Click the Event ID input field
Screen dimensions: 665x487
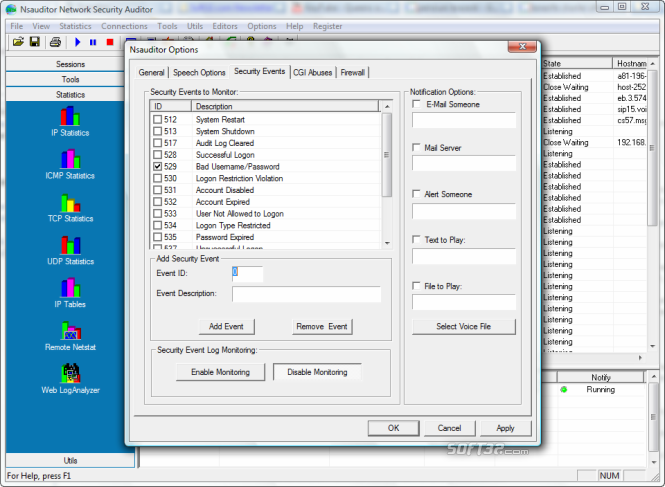pos(247,274)
